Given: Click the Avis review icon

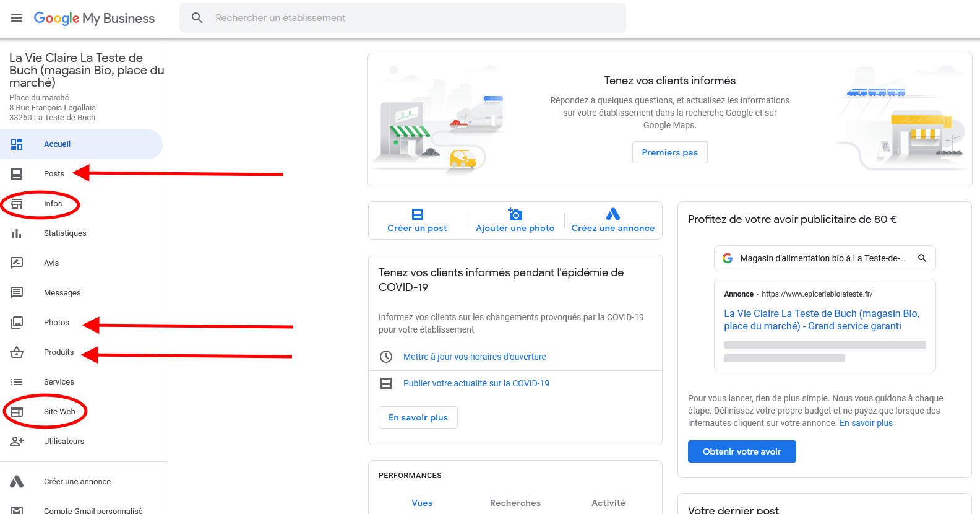Looking at the screenshot, I should (x=17, y=263).
